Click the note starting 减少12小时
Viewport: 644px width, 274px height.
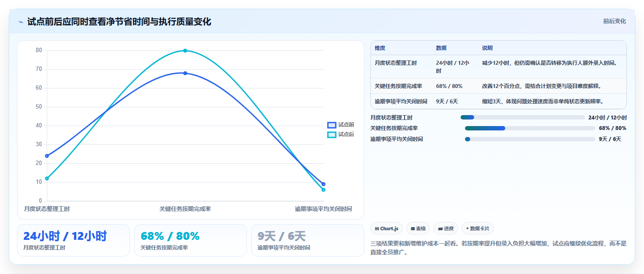[549, 63]
